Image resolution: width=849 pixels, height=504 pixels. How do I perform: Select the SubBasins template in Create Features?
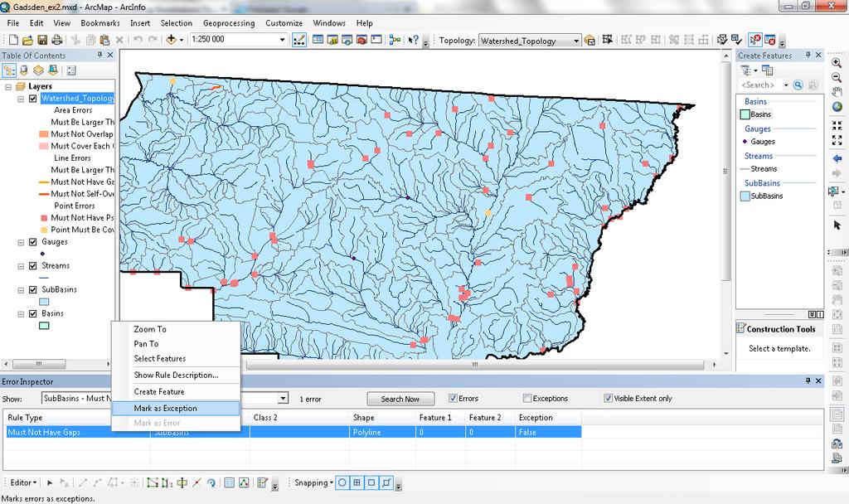point(761,196)
